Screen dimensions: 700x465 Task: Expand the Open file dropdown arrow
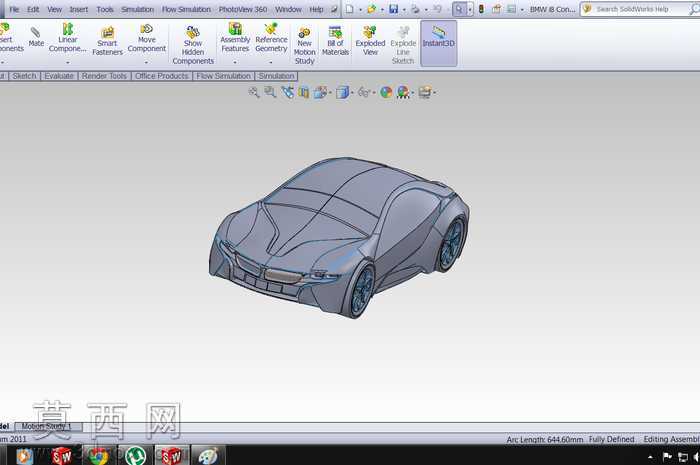coord(382,9)
